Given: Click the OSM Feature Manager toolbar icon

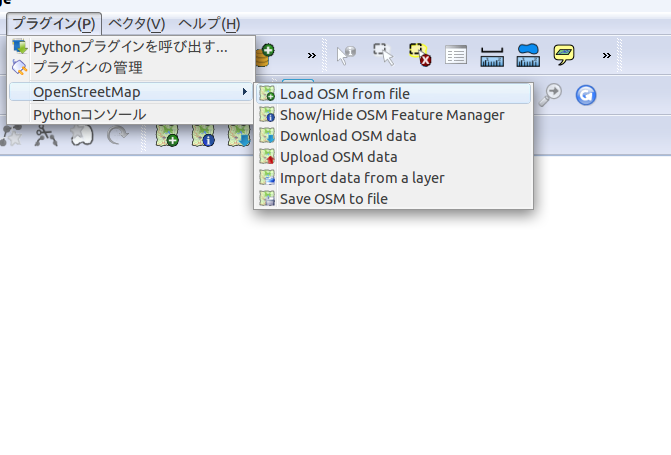Looking at the screenshot, I should point(203,135).
